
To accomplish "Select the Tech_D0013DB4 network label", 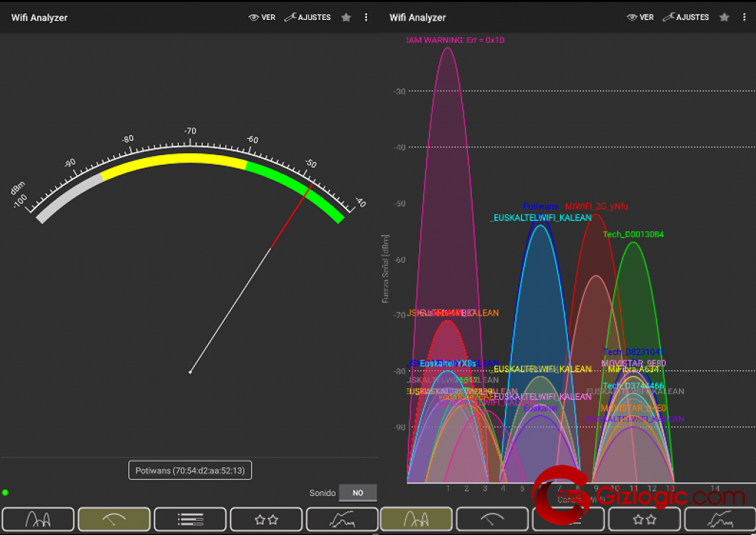I will 633,234.
